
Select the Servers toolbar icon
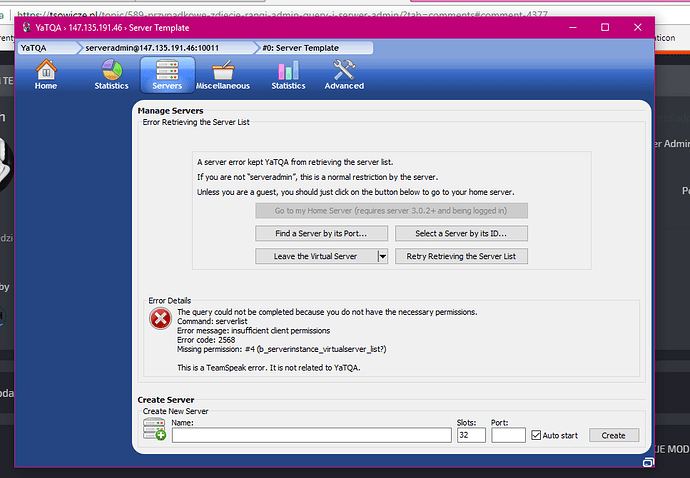167,74
